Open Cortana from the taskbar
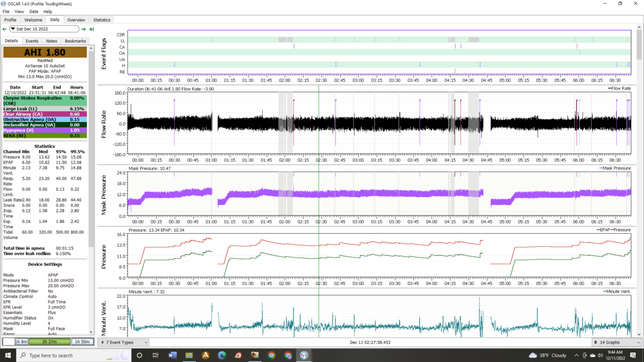This screenshot has height=362, width=644. (x=139, y=355)
